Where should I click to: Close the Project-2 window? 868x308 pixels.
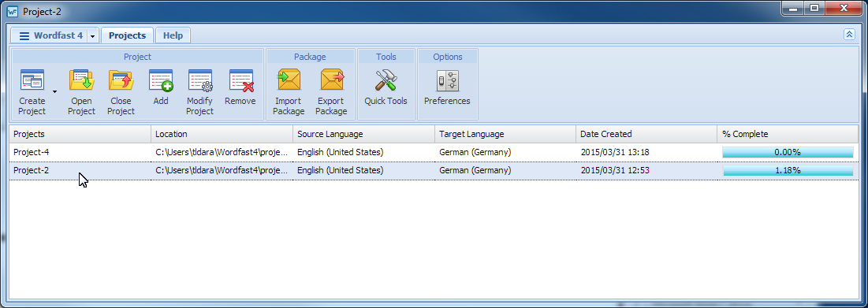pos(844,8)
